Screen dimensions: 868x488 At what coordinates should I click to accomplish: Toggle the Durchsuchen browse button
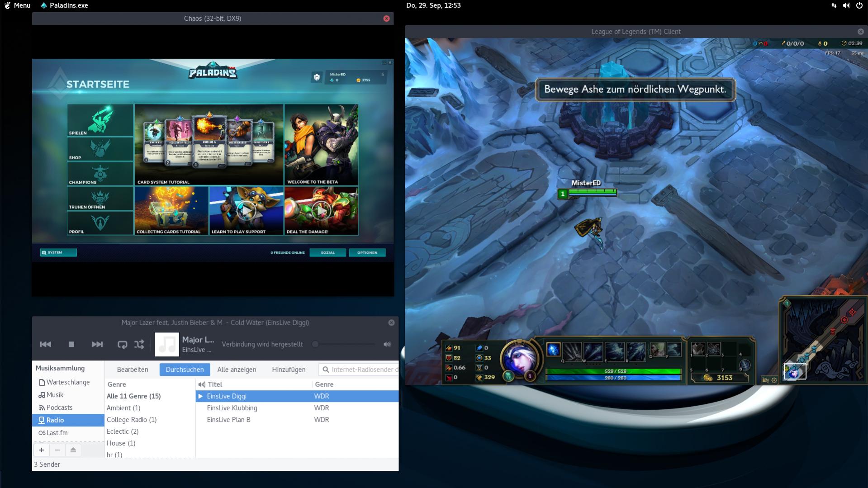point(185,370)
